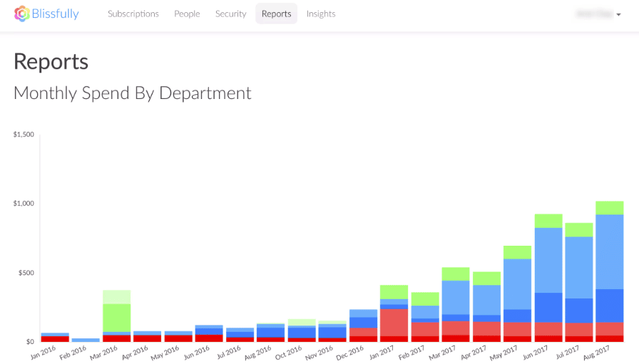Screen dimensions: 639x364
Task: Click the light blue segment of Apr 2017 bar
Action: pyautogui.click(x=486, y=300)
